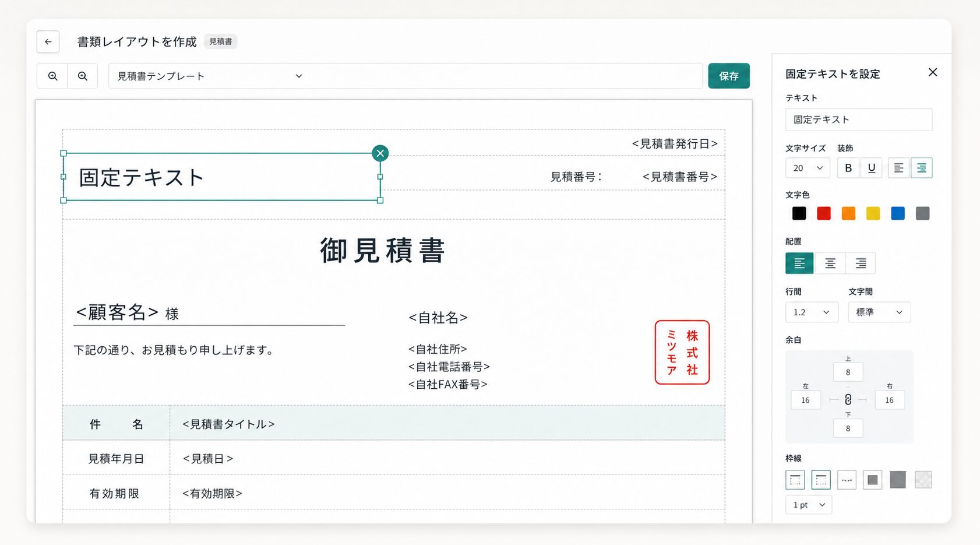Image resolution: width=980 pixels, height=545 pixels.
Task: Click the top-left resize handle of text box
Action: [x=64, y=153]
